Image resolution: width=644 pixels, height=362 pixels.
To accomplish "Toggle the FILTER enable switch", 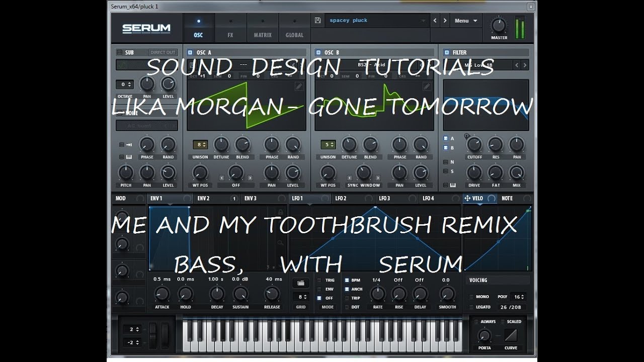I will click(446, 52).
